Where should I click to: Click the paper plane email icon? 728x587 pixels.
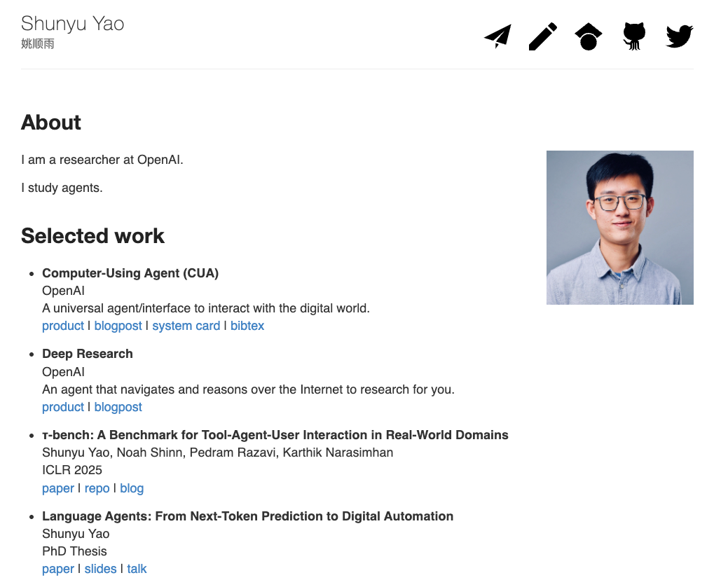tap(497, 36)
